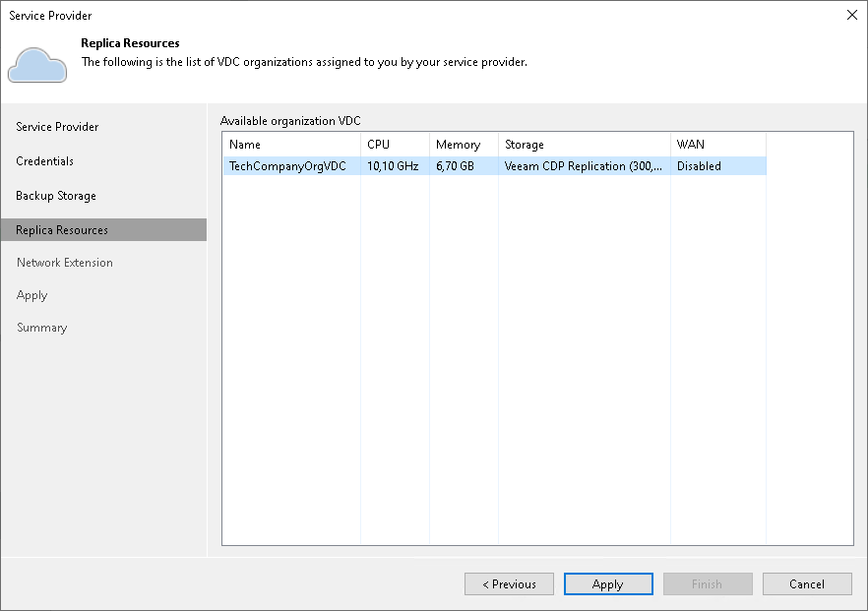The width and height of the screenshot is (868, 611).
Task: Select the Service Provider step
Action: 56,127
